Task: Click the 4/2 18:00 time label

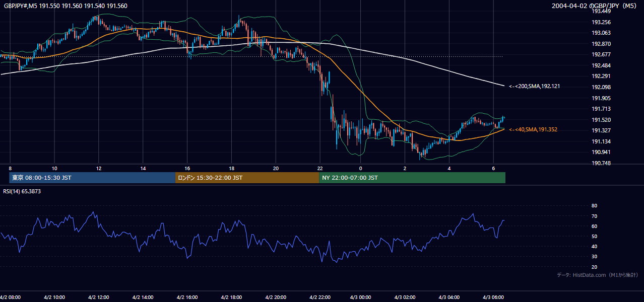Action: tap(231, 297)
